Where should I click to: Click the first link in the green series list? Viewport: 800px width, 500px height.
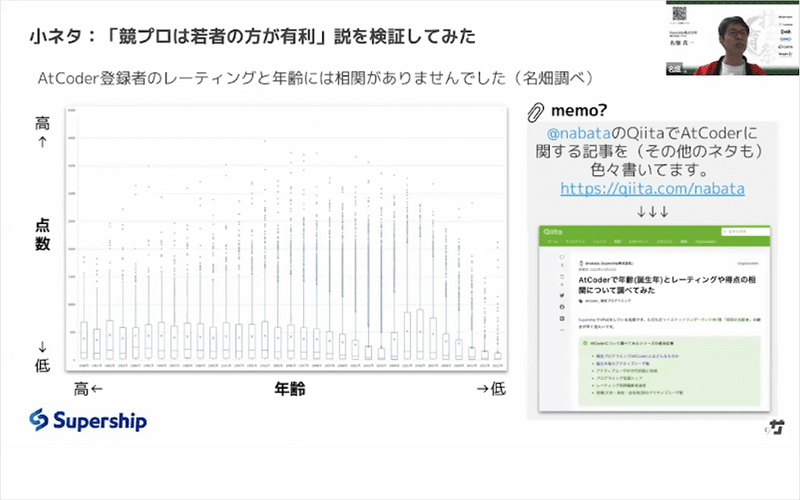(636, 356)
